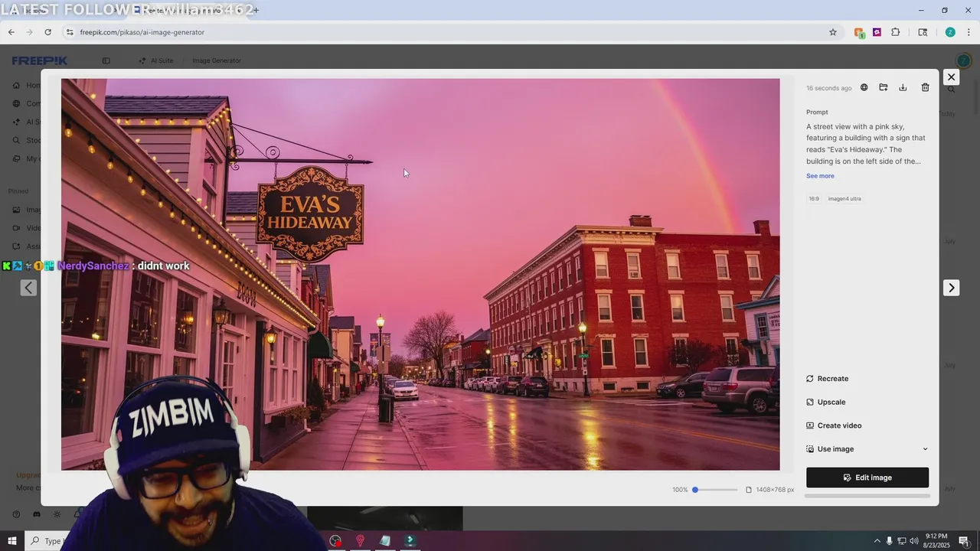Toggle the Freepik sidebar panel icon
This screenshot has width=980, height=551.
(x=106, y=60)
